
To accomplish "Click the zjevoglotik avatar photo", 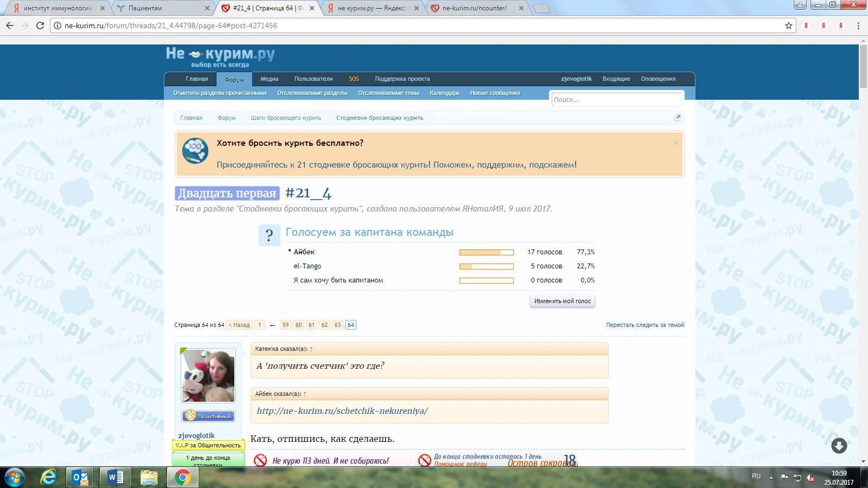I will click(x=208, y=375).
